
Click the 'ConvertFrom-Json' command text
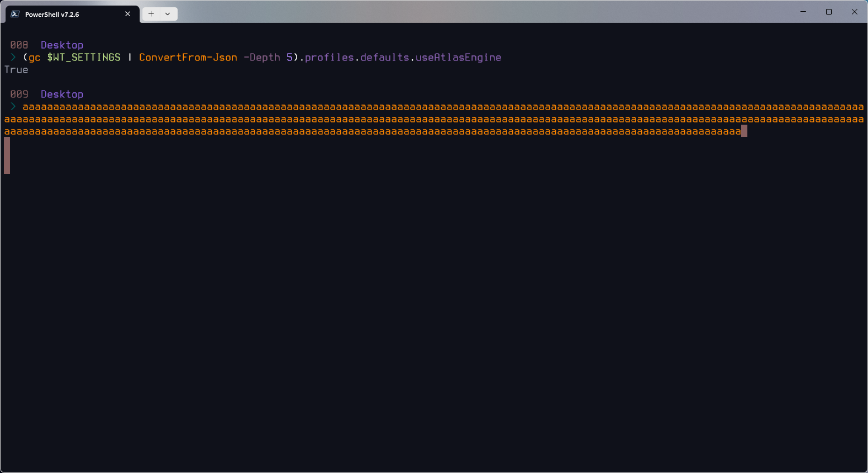pyautogui.click(x=188, y=58)
